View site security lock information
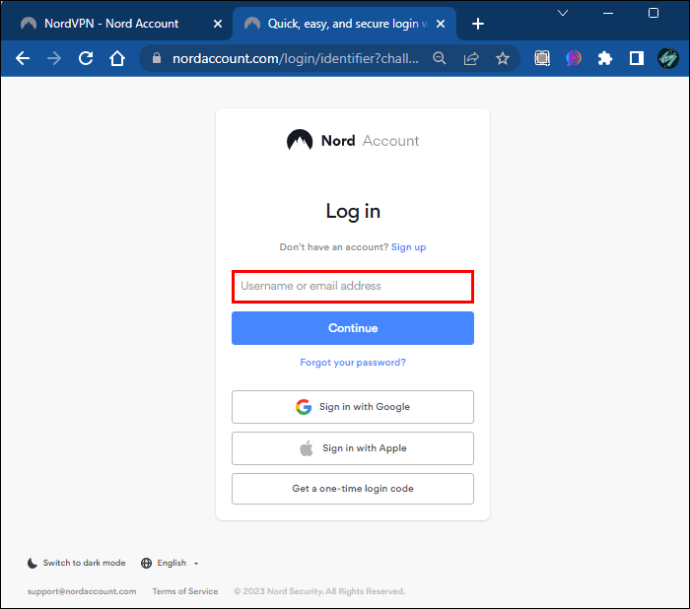Image resolution: width=690 pixels, height=609 pixels. pos(157,58)
